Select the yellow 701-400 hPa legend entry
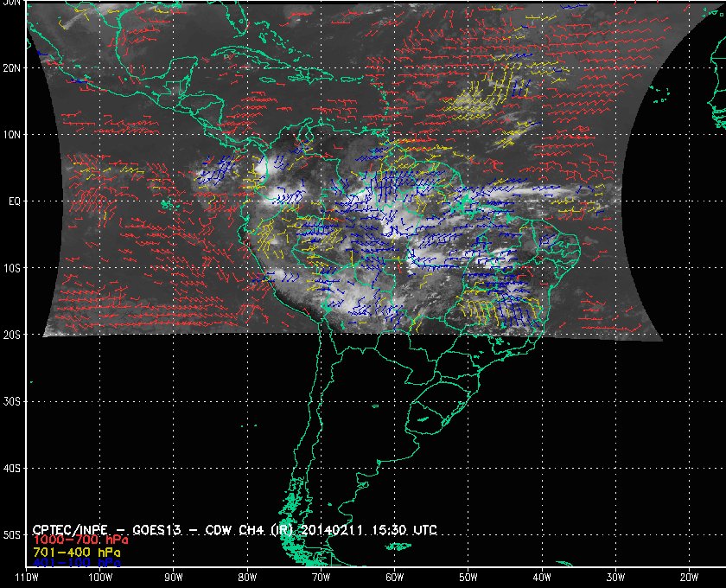The width and height of the screenshot is (726, 588). coord(76,553)
